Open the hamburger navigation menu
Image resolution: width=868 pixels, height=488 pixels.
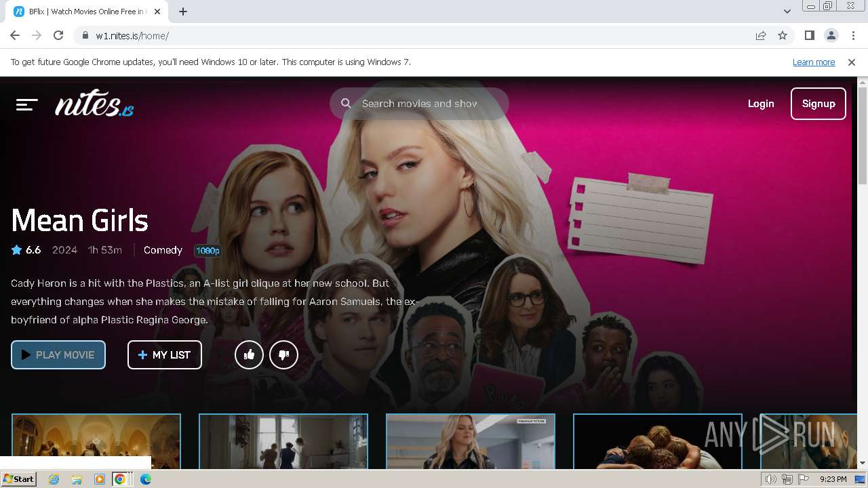pyautogui.click(x=27, y=104)
